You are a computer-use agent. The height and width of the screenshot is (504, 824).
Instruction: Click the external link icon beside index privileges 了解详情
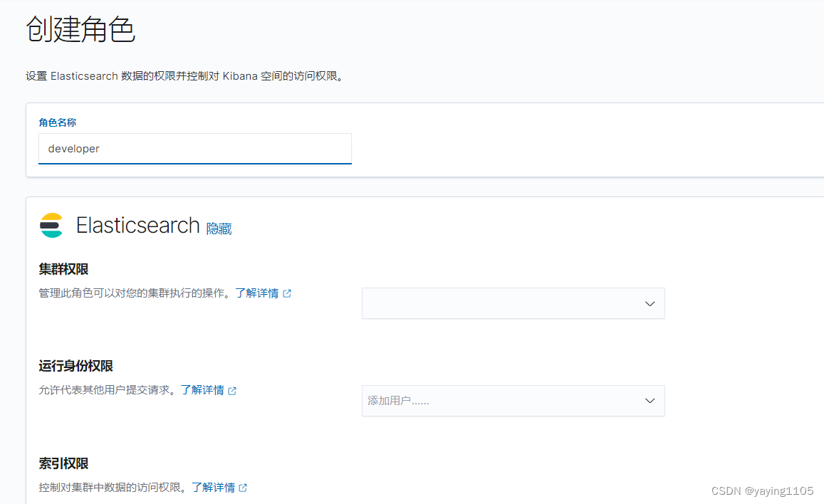pos(243,488)
